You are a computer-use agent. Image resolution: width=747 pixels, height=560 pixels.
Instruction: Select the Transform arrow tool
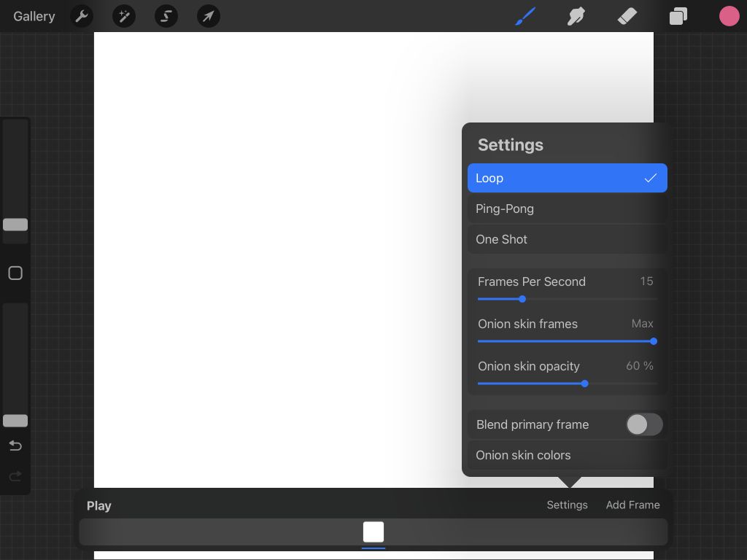[209, 16]
